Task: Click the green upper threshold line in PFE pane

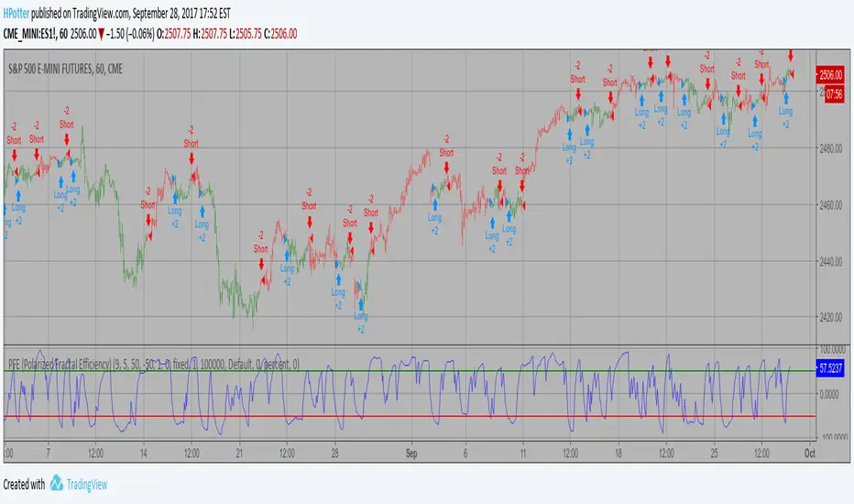Action: (x=410, y=372)
